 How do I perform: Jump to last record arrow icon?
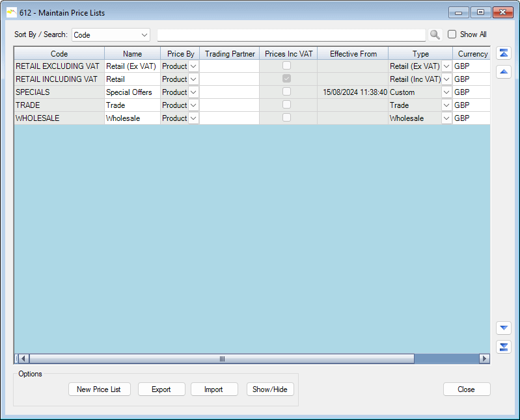(504, 347)
